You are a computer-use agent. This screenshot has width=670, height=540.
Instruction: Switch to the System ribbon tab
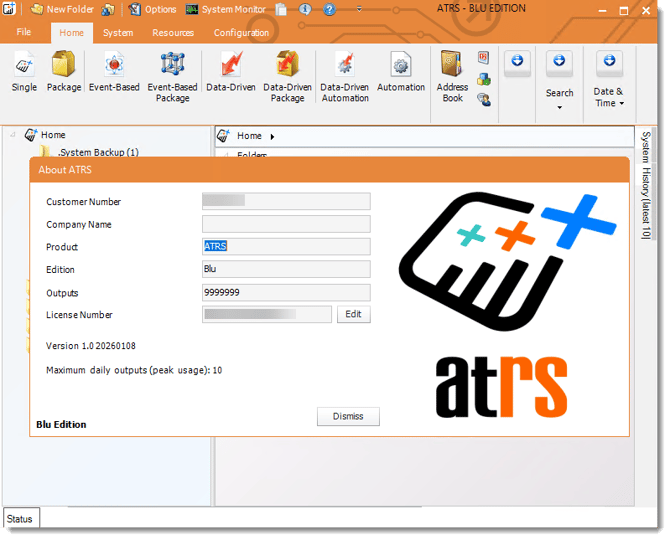pos(118,33)
